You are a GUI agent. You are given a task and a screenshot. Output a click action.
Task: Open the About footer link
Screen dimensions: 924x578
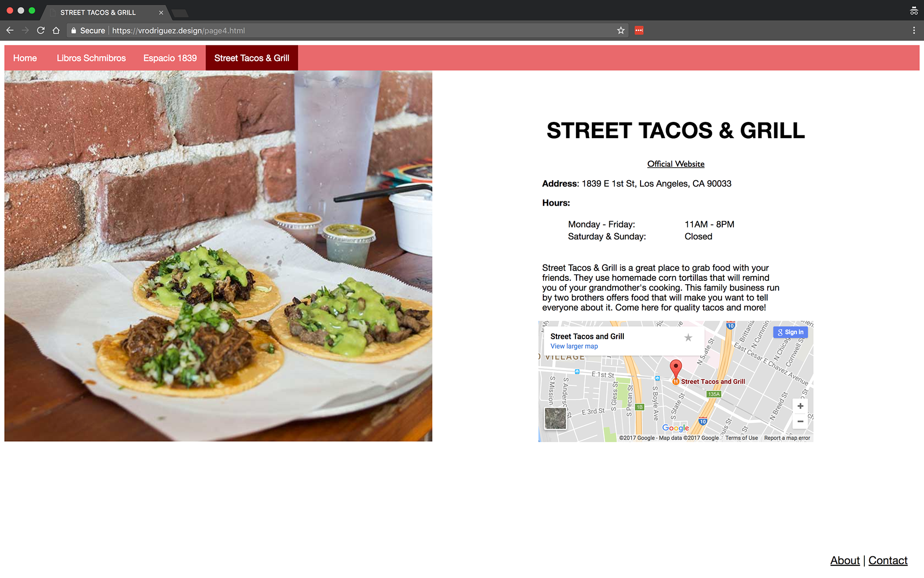pyautogui.click(x=845, y=560)
